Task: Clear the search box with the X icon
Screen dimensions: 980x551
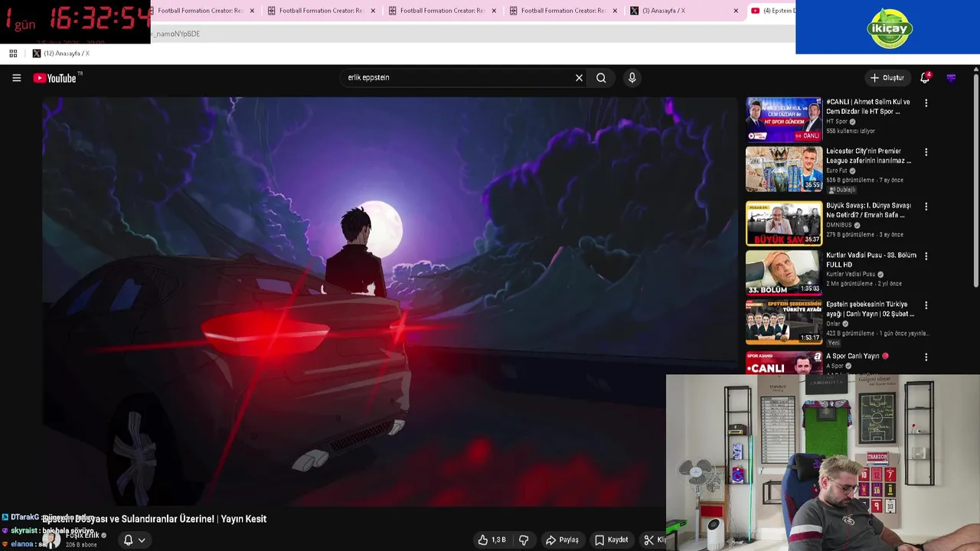Action: 579,77
